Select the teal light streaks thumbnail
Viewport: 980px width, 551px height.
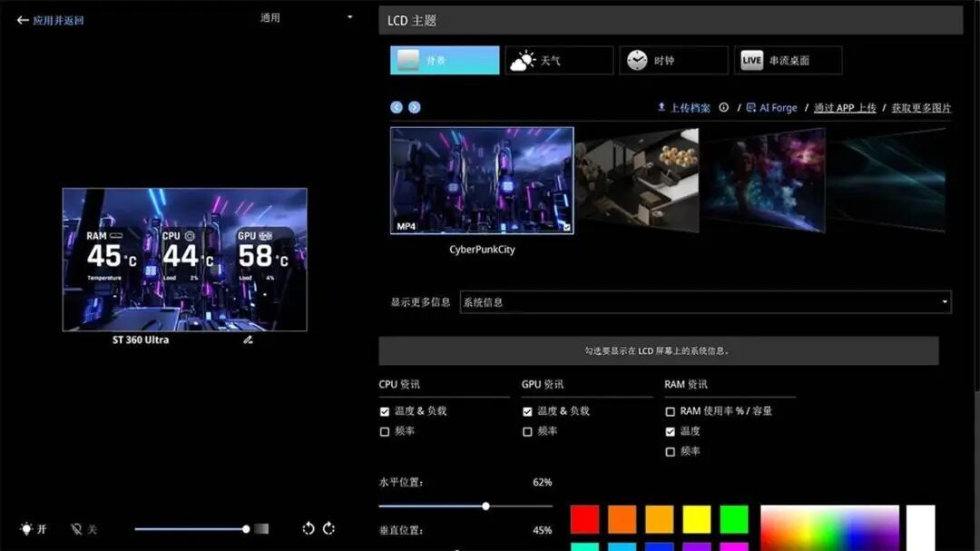coord(887,181)
